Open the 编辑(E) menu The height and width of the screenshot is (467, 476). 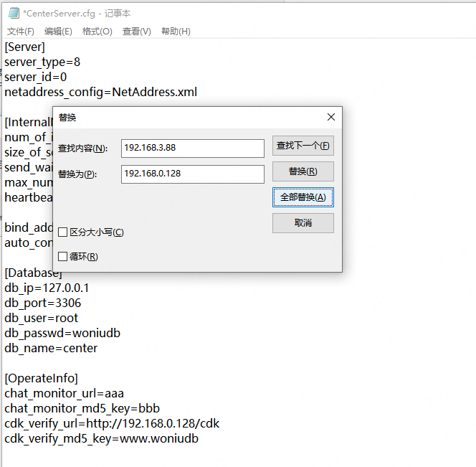(58, 32)
